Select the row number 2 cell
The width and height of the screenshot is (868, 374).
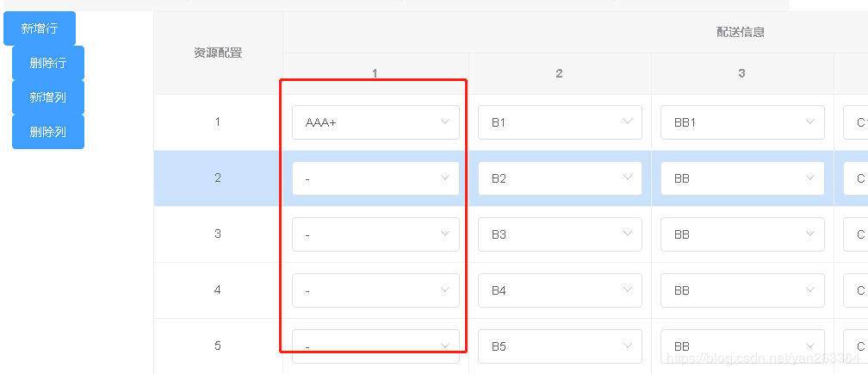point(218,178)
